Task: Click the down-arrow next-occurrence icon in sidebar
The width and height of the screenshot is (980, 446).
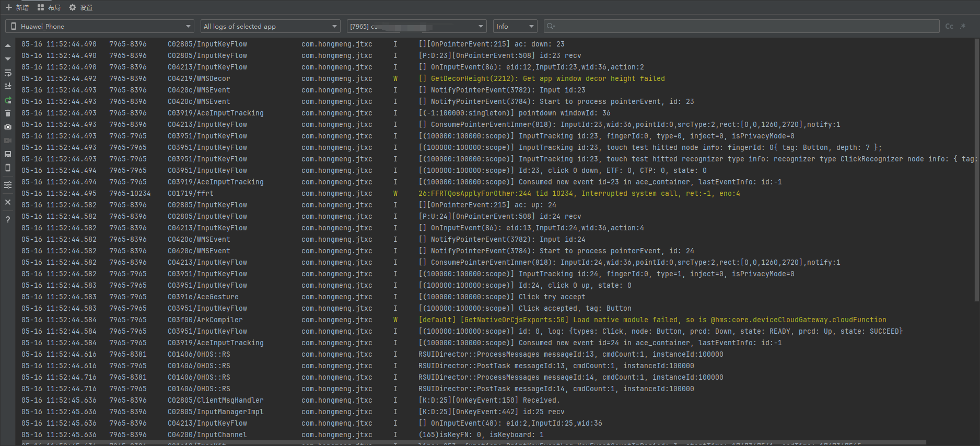Action: [x=8, y=59]
